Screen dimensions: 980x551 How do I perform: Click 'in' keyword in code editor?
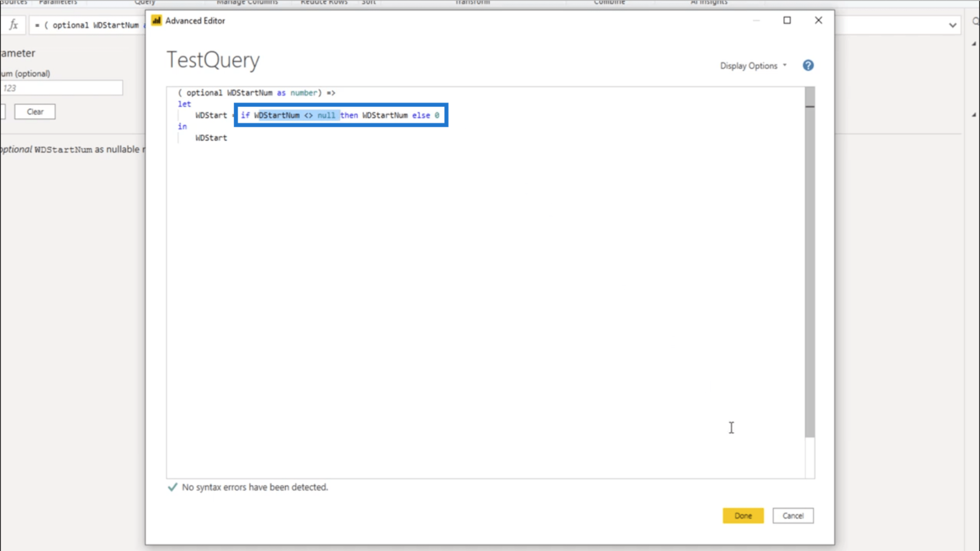183,127
